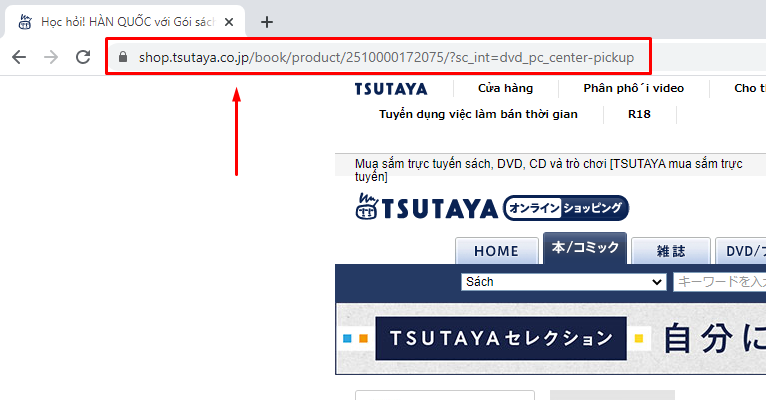Screen dimensions: 766x400
Task: Click the 'Mua sắm trực tuyến sách, DVD' heading text
Action: tap(548, 169)
